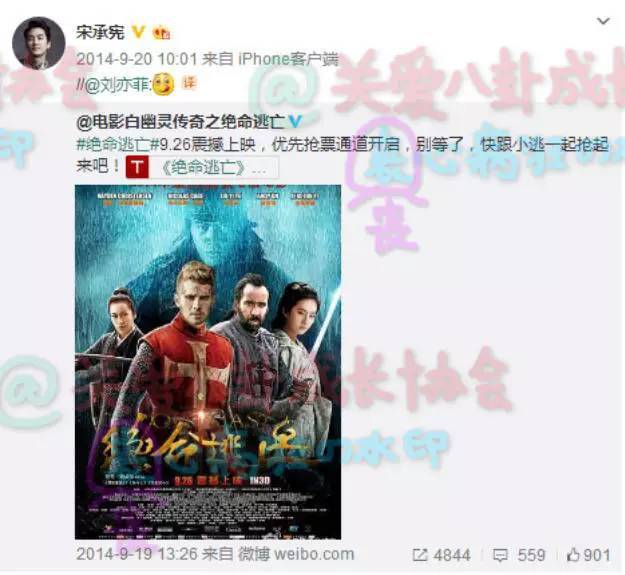Image resolution: width=625 pixels, height=575 pixels.
Task: Click the red T ticket icon
Action: pos(137,167)
